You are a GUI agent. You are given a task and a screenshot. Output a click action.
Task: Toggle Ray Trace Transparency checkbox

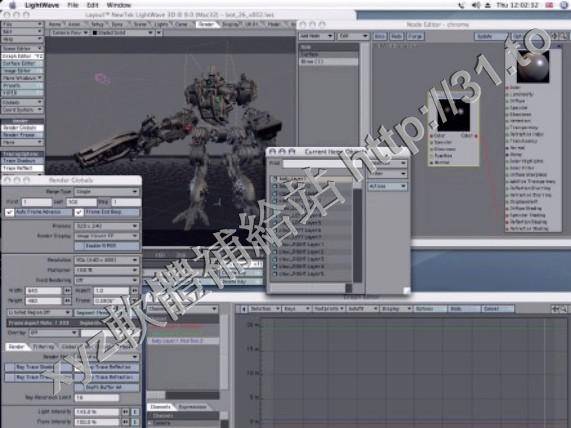pyautogui.click(x=38, y=377)
